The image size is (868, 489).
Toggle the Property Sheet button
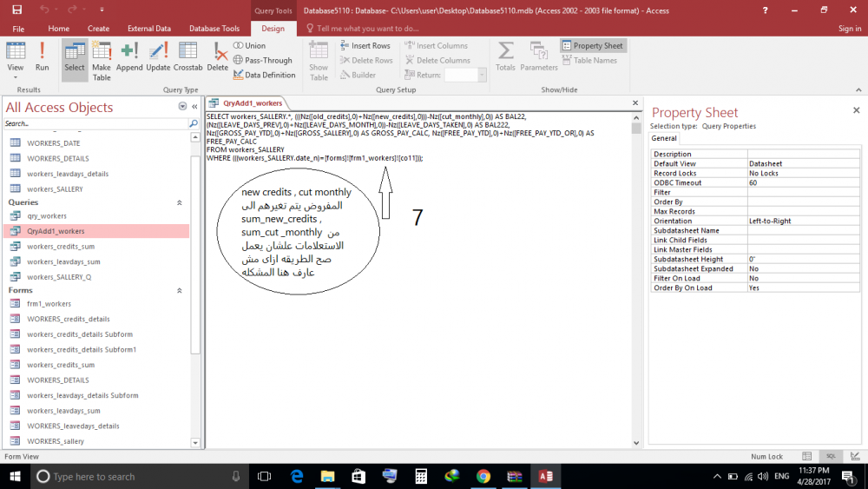point(593,45)
